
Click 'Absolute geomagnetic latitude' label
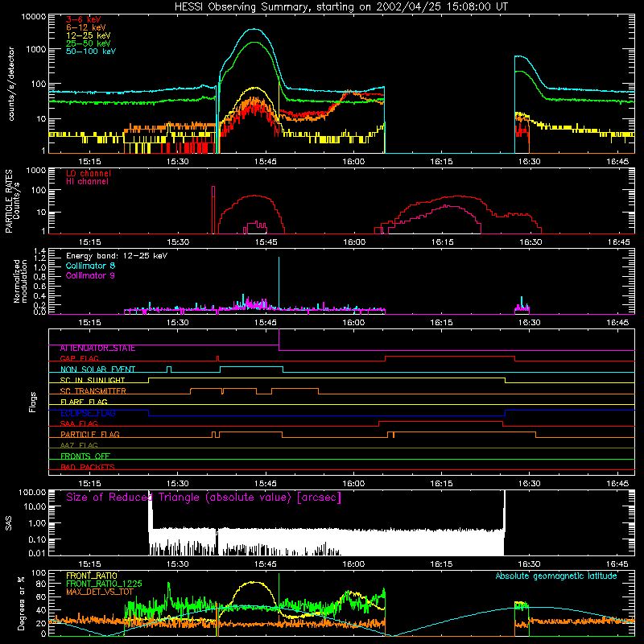(556, 576)
